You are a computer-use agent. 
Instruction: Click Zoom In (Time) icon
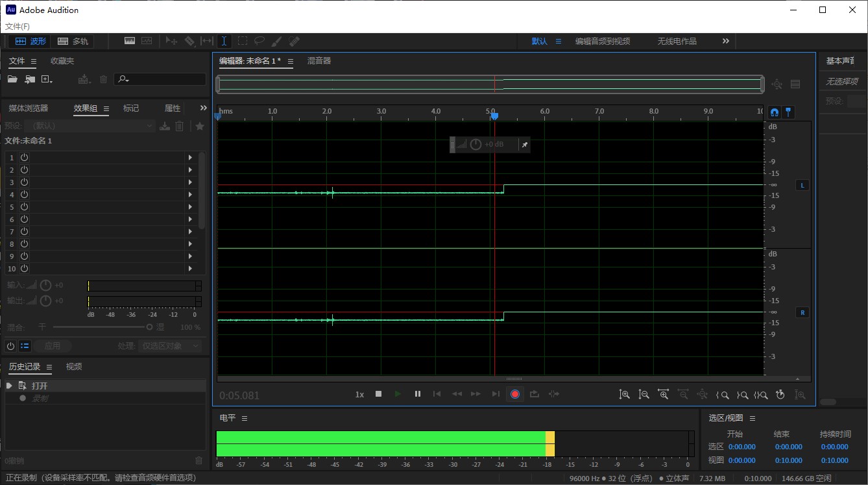point(663,394)
